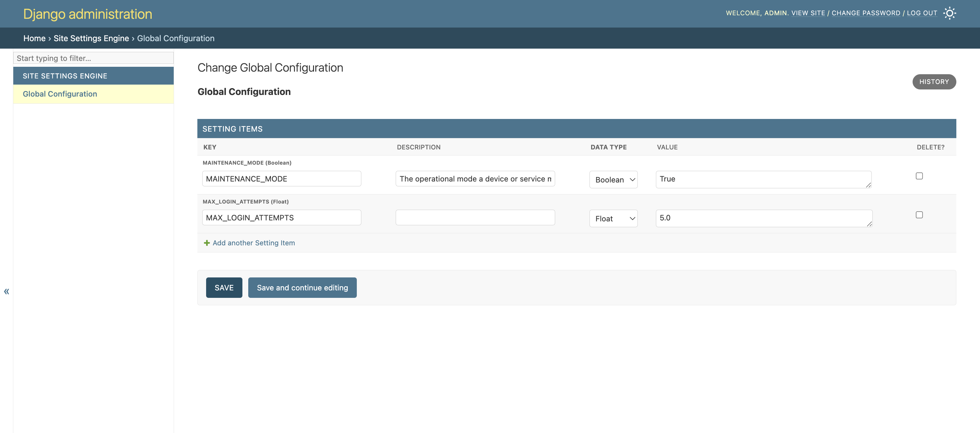This screenshot has height=433, width=980.
Task: Collapse the sidebar with double-chevron icon
Action: click(6, 291)
